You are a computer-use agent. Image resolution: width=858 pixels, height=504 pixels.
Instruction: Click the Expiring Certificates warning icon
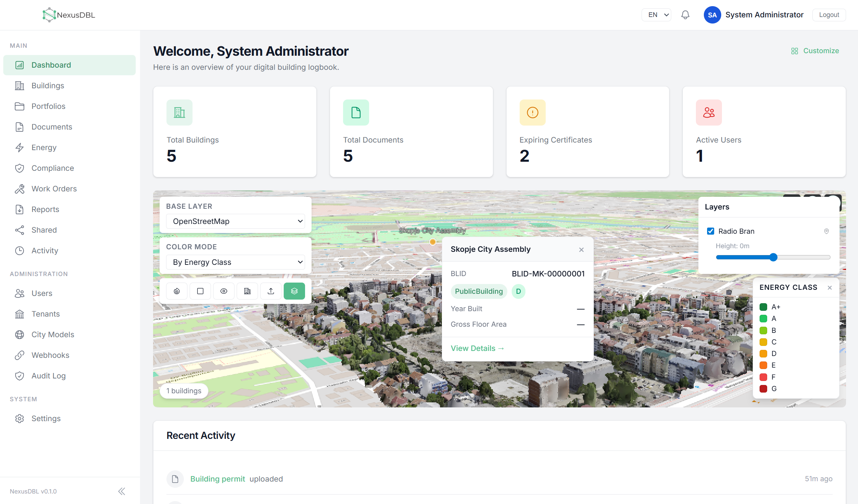(533, 113)
